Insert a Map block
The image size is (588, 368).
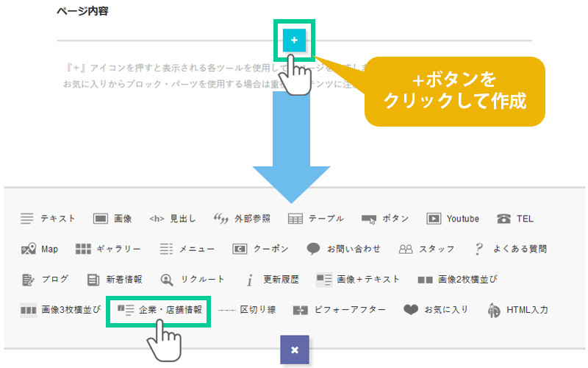(40, 249)
